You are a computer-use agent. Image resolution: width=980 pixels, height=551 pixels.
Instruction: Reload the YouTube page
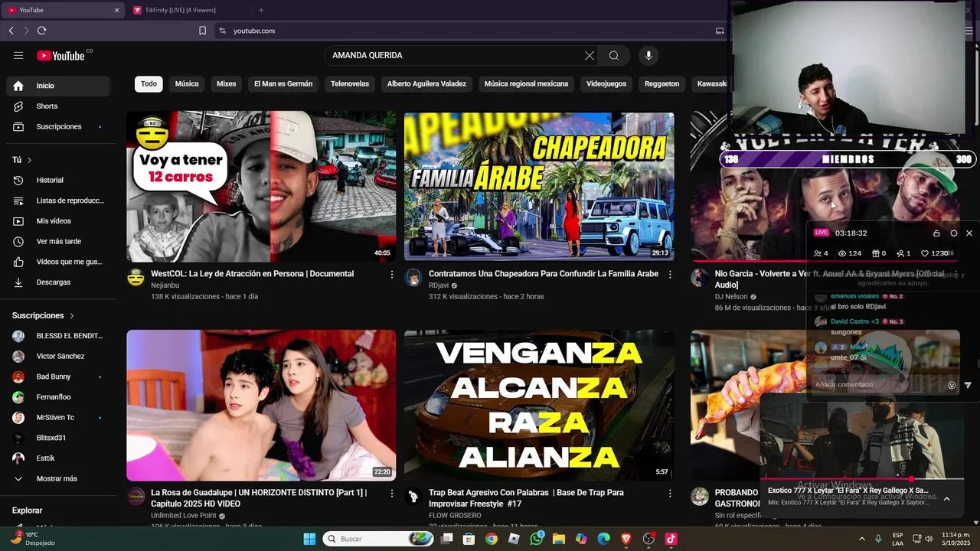41,31
